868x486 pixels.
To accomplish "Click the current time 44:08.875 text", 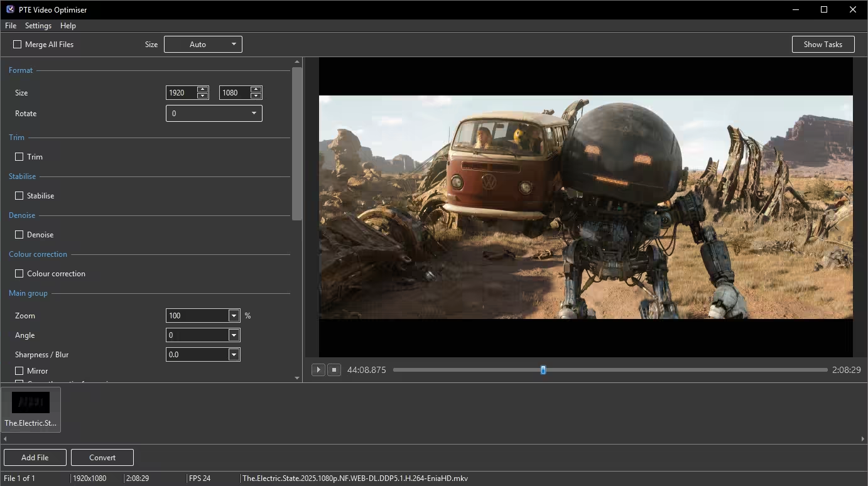I will [367, 370].
